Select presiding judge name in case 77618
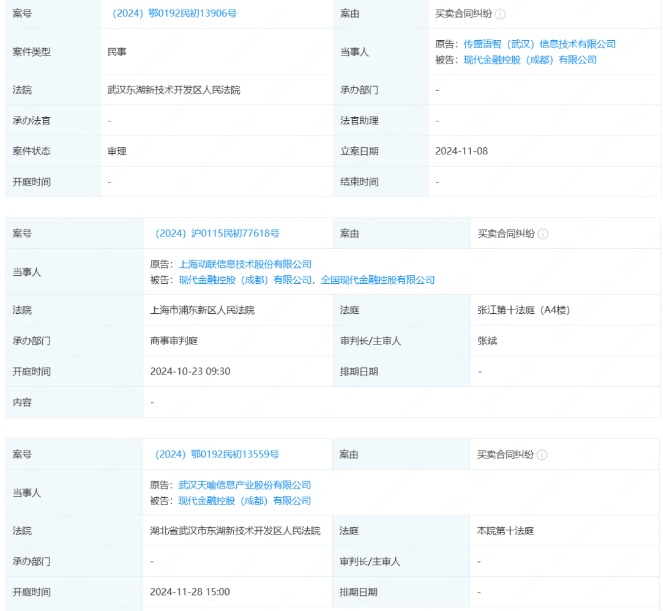Image resolution: width=663 pixels, height=611 pixels. [487, 341]
